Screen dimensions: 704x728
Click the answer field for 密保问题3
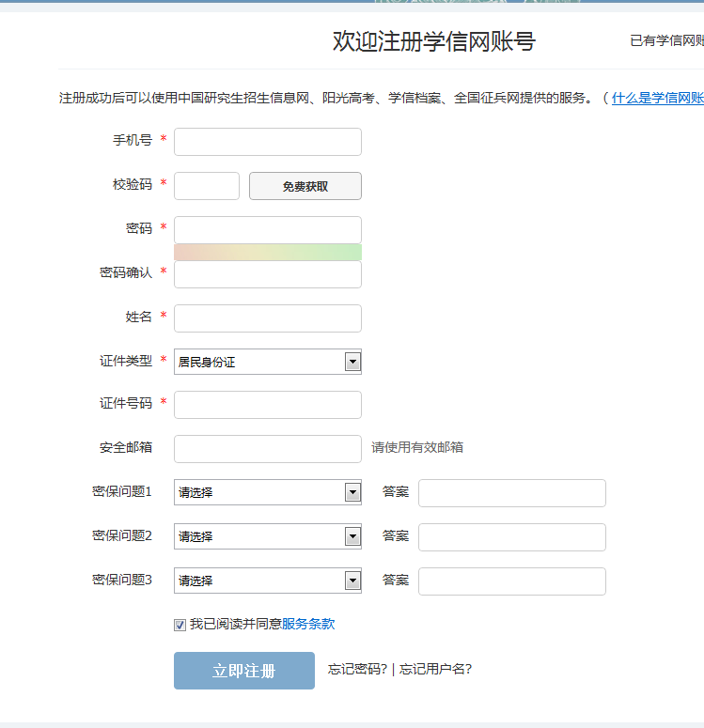511,581
